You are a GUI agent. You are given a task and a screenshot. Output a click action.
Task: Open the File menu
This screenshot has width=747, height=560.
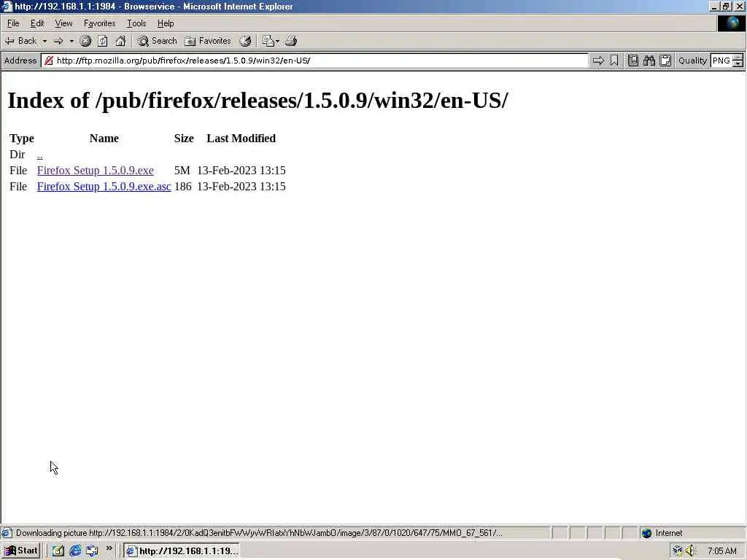tap(13, 23)
